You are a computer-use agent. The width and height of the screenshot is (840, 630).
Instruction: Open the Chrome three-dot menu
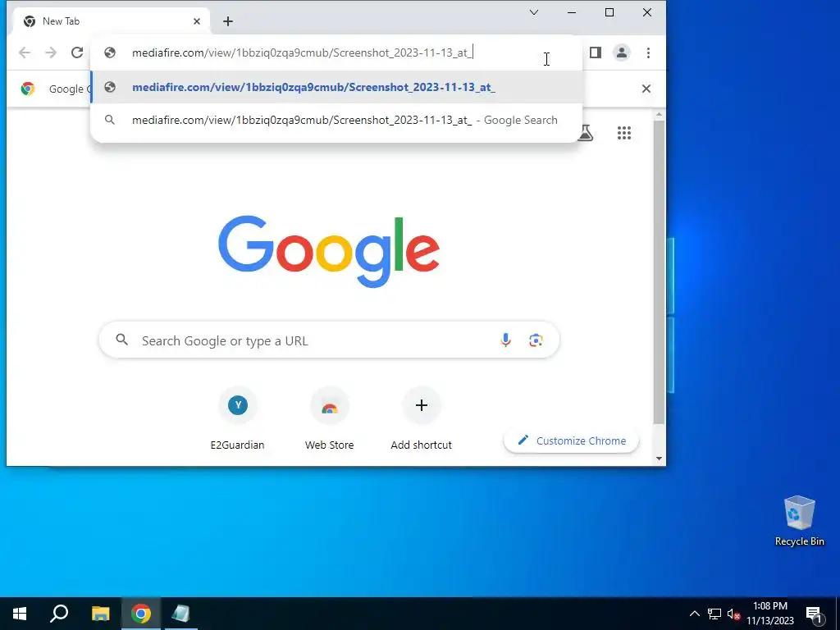(648, 52)
